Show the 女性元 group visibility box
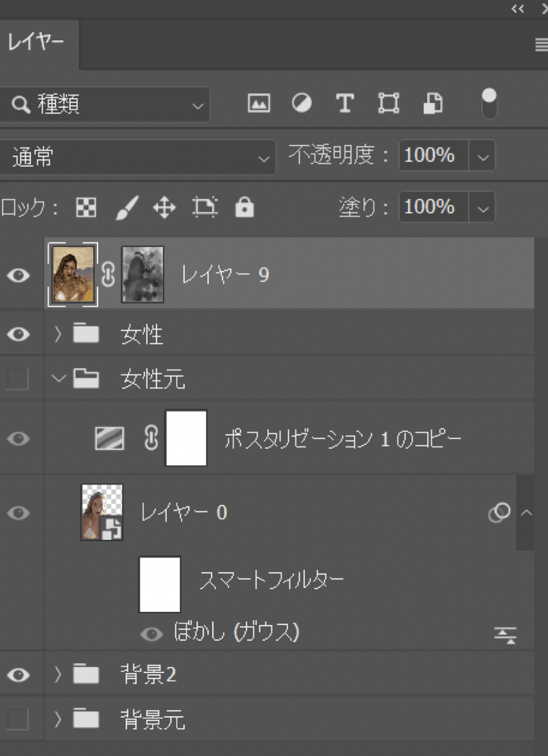 click(x=17, y=379)
